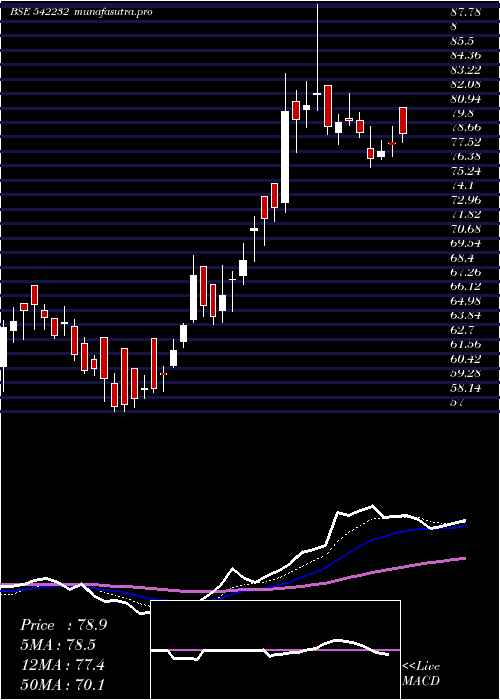Select the 85.5 price axis label
Viewport: 500px width, 700px height.
pyautogui.click(x=462, y=41)
